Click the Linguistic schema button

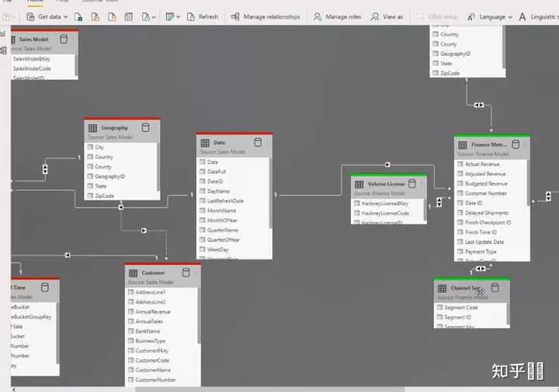tap(539, 17)
